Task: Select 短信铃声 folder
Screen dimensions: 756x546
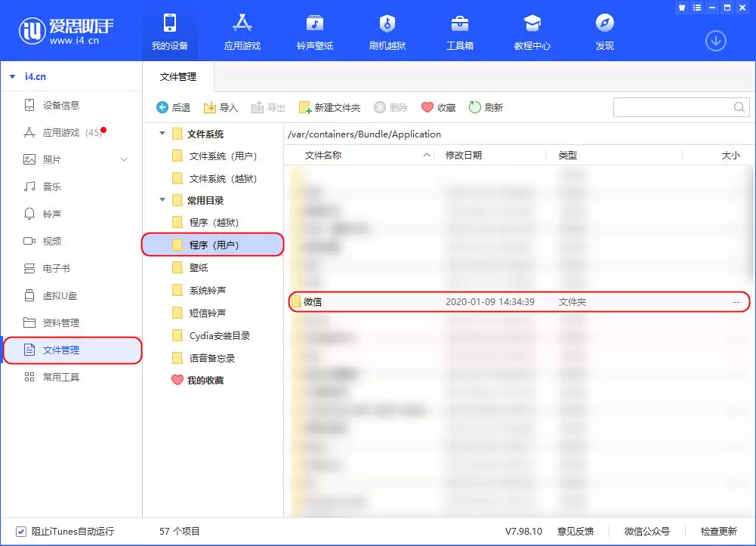Action: click(x=199, y=313)
